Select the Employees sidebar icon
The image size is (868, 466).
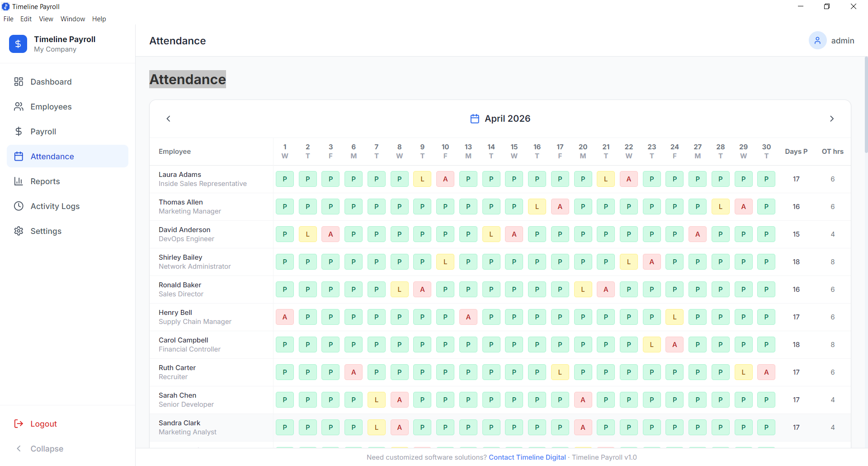tap(19, 106)
